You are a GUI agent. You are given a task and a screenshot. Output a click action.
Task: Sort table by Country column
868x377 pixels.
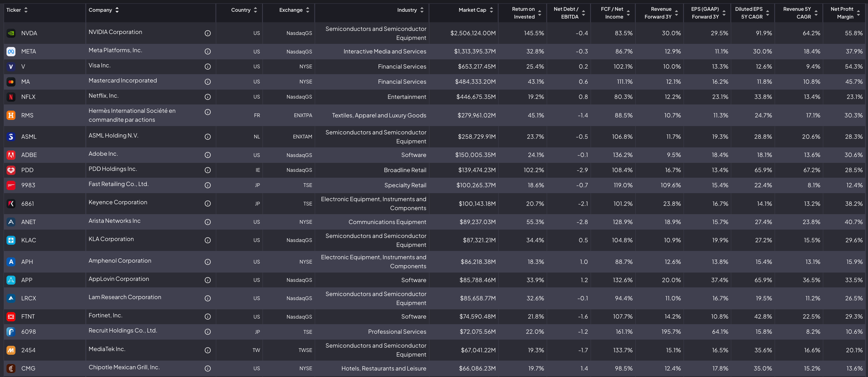(255, 10)
